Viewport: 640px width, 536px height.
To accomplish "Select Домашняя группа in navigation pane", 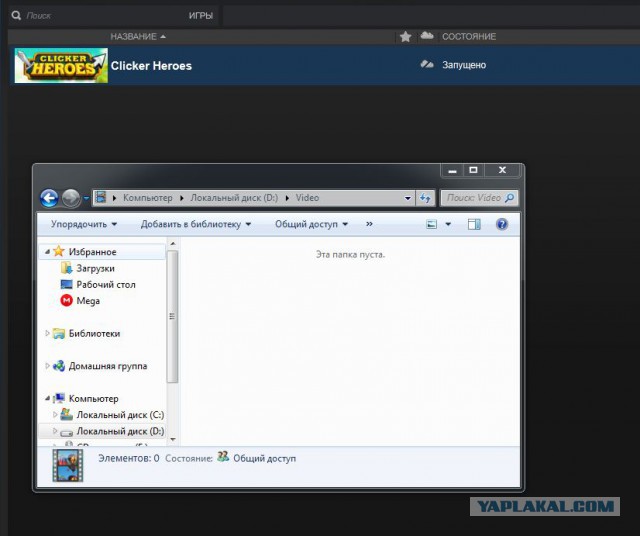I will tap(108, 366).
